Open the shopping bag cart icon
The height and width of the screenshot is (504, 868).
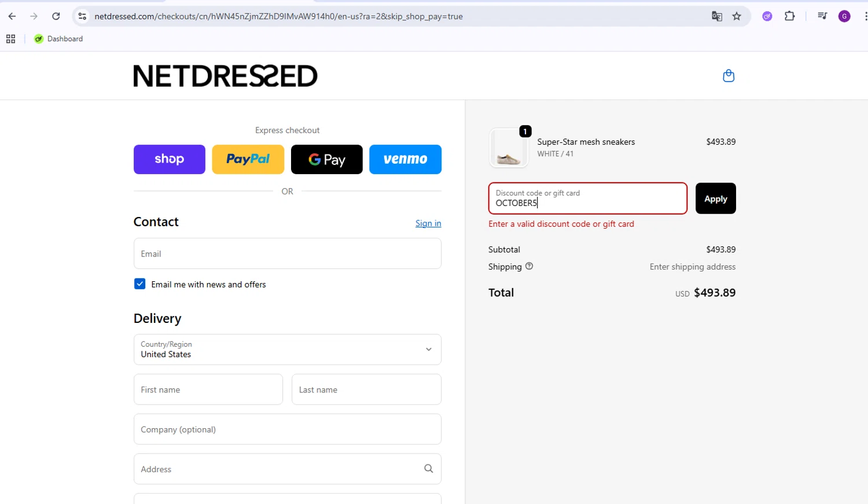pyautogui.click(x=729, y=76)
